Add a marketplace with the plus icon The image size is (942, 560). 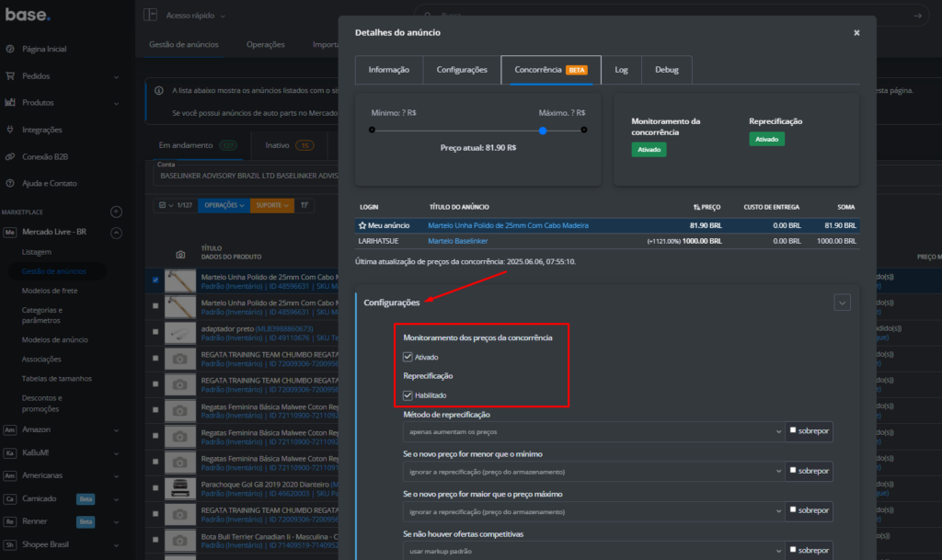(117, 211)
